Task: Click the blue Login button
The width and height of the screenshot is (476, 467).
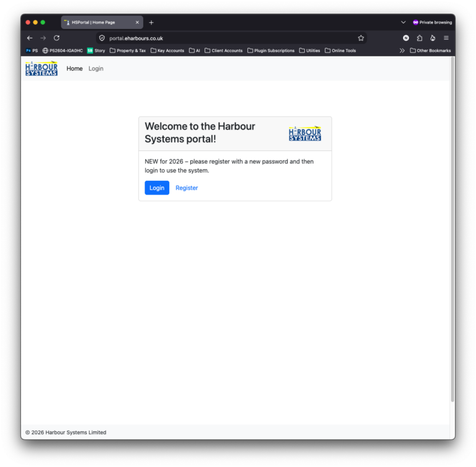Action: (157, 188)
